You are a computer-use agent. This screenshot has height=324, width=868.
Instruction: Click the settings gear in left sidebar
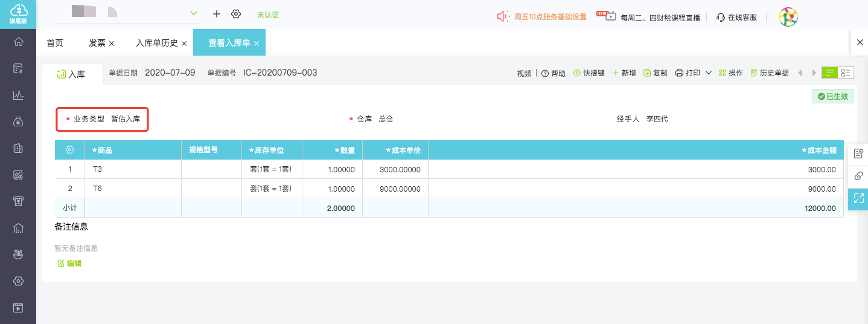point(18,281)
